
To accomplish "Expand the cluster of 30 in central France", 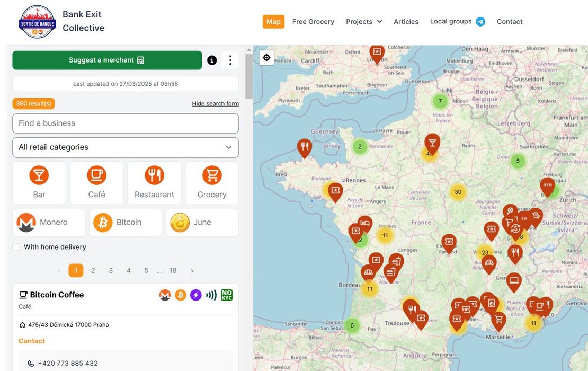I will 458,192.
